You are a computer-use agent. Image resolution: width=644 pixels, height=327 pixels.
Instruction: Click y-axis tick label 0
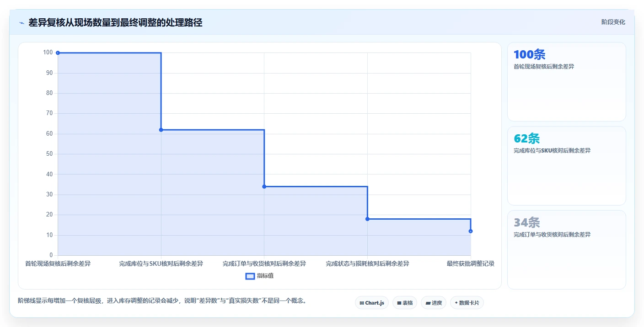pos(51,255)
